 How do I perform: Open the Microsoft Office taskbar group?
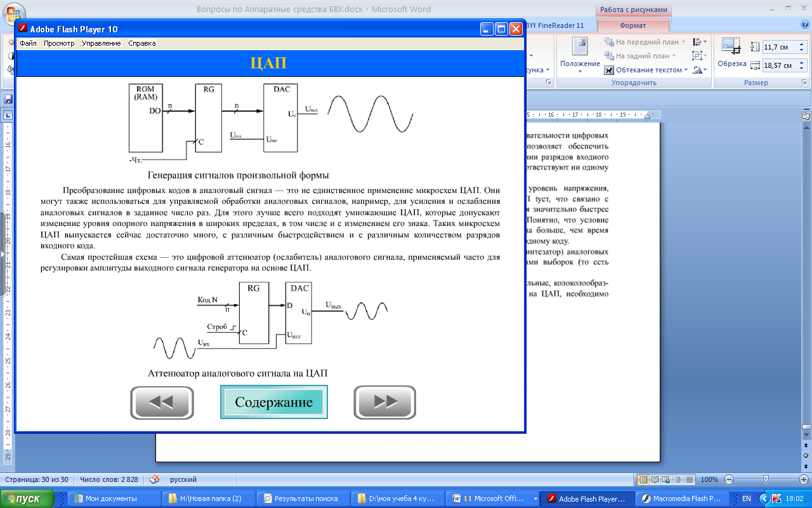click(x=492, y=499)
